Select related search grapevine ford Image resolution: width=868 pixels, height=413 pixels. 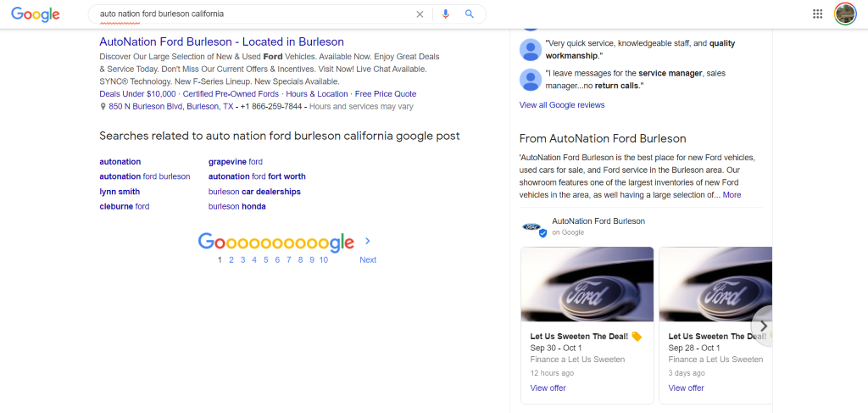pyautogui.click(x=236, y=162)
